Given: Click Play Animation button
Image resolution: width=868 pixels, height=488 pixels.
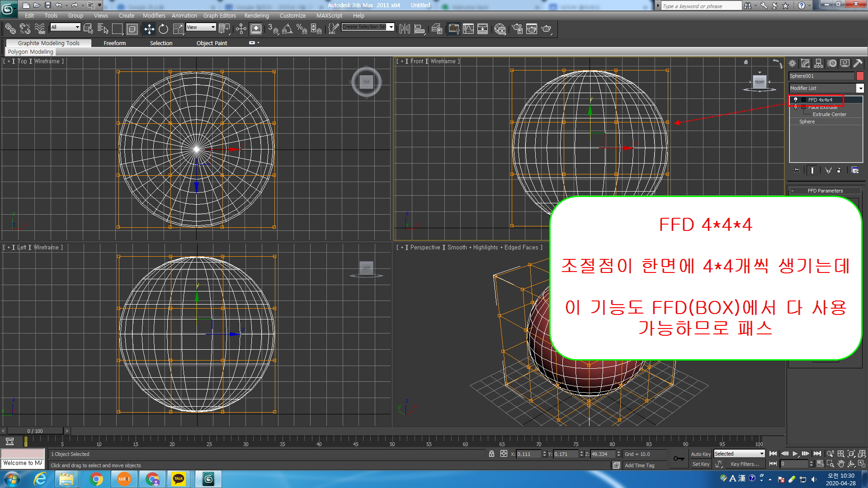Looking at the screenshot, I should coord(795,454).
